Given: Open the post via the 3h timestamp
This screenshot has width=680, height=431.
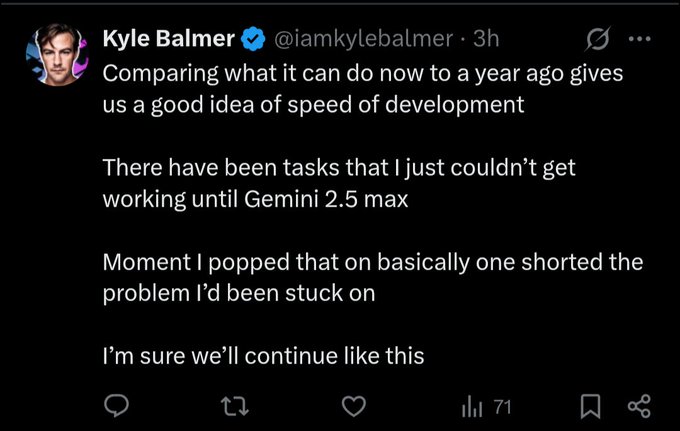Looking at the screenshot, I should tap(487, 40).
